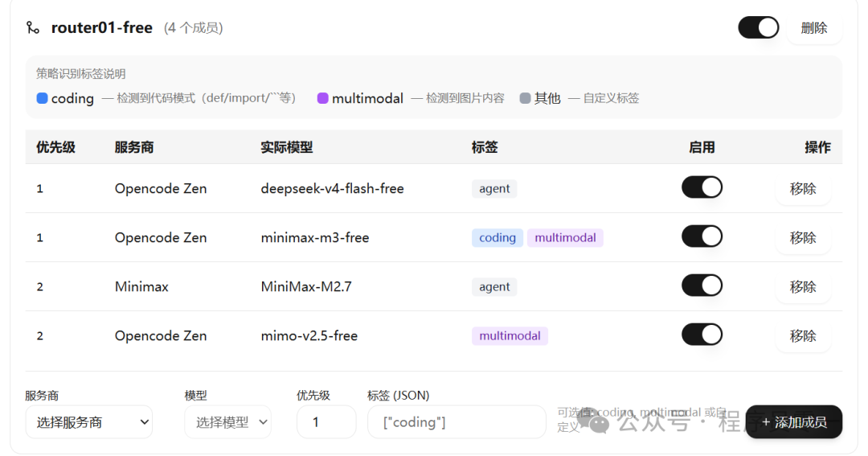Click the MiniMax-M2.7 model name

306,286
